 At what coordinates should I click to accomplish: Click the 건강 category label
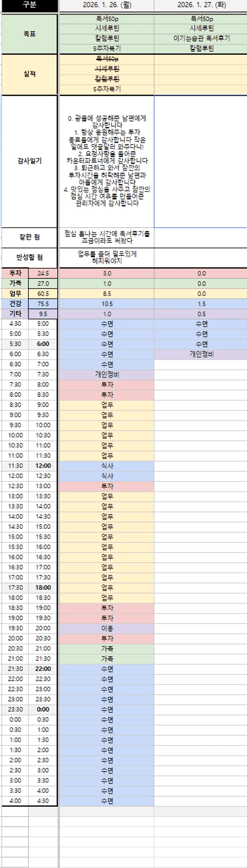pyautogui.click(x=15, y=304)
